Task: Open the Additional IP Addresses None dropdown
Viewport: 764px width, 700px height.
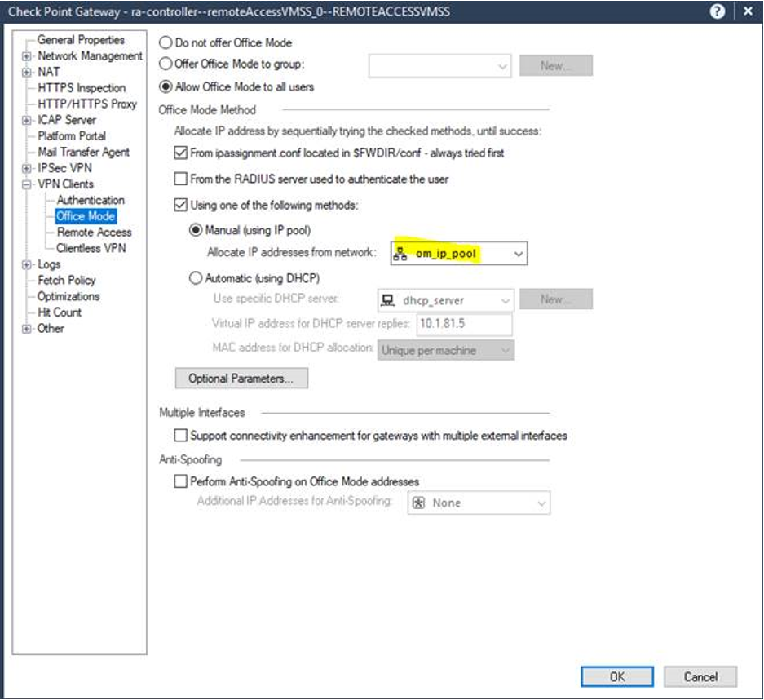Action: click(479, 503)
